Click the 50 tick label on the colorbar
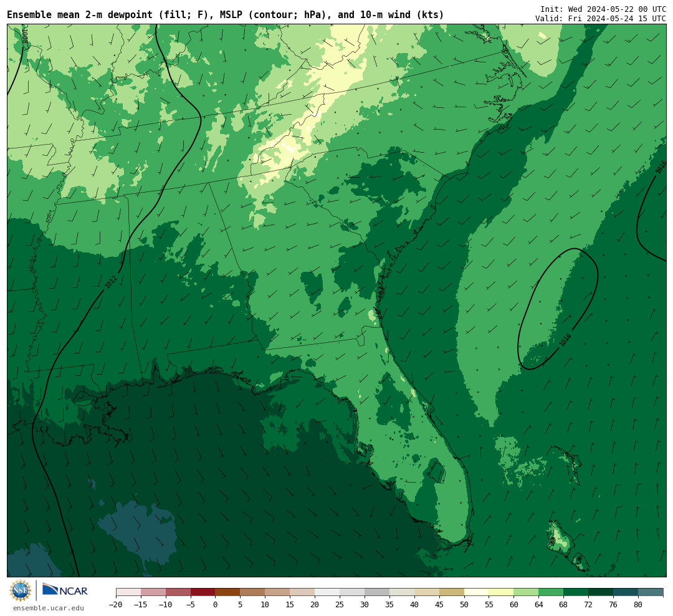The image size is (673, 616). (464, 605)
